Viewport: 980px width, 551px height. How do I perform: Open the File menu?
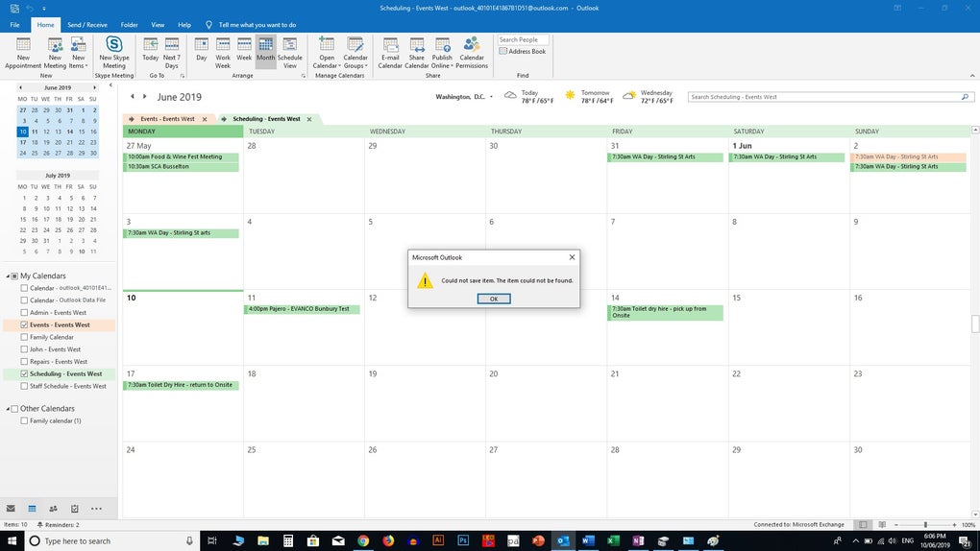[x=14, y=24]
